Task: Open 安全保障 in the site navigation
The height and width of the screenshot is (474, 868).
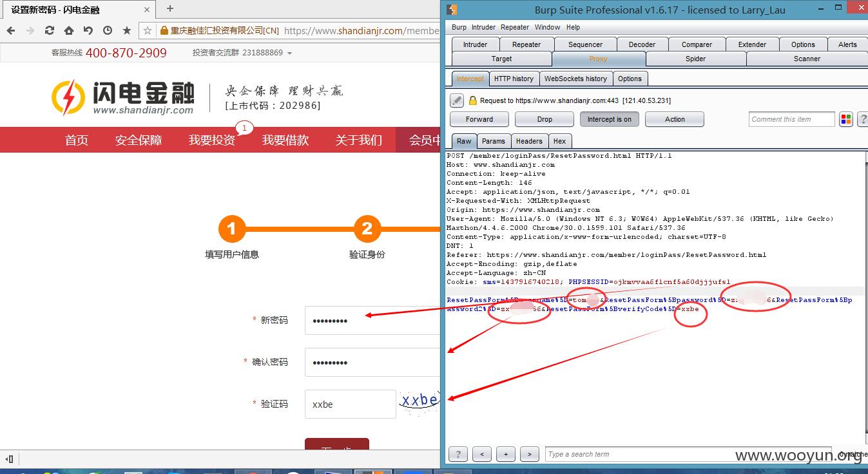Action: 139,140
